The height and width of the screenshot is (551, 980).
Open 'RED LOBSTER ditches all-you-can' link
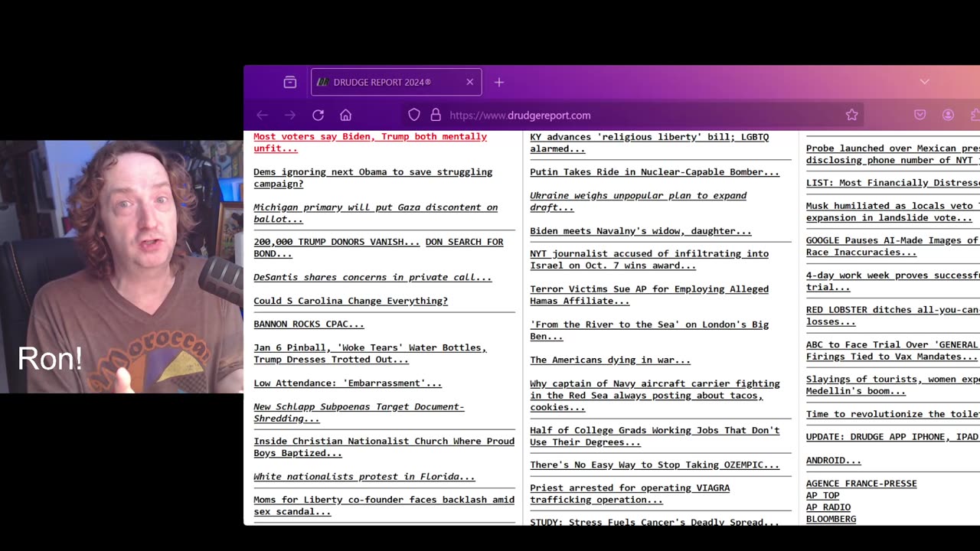pyautogui.click(x=893, y=315)
